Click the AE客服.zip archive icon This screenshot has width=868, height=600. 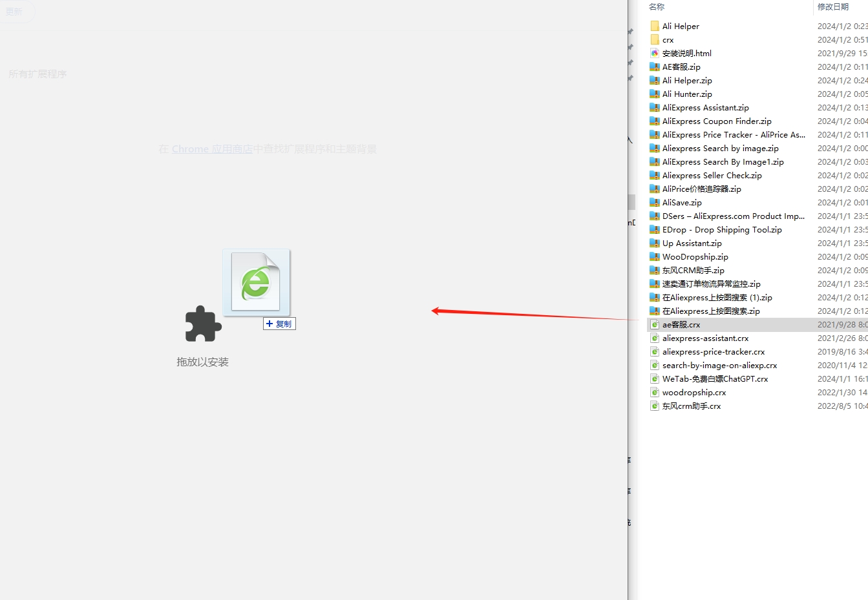[x=655, y=67]
